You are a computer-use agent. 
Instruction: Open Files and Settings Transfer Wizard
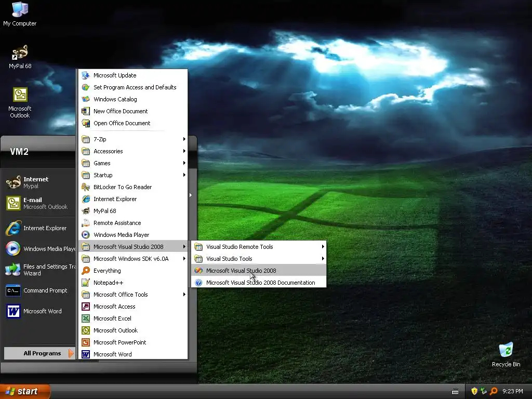click(x=39, y=270)
